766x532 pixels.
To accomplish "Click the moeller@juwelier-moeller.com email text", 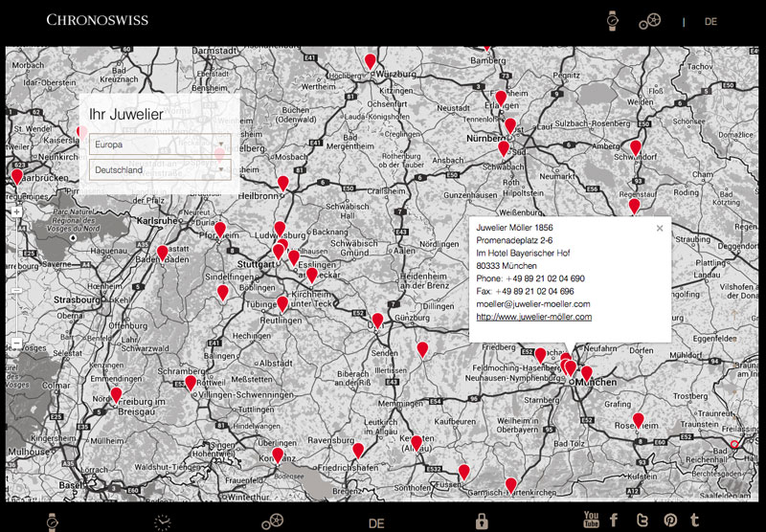I will tap(533, 304).
